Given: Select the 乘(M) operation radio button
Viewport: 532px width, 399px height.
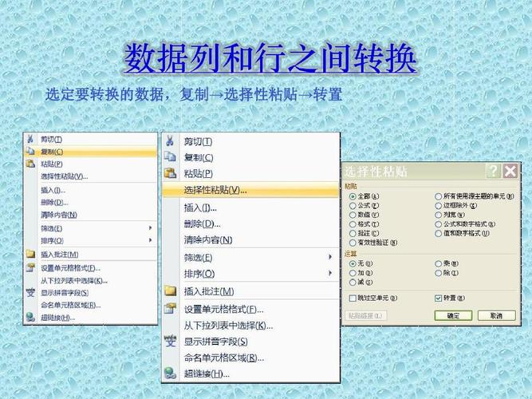Looking at the screenshot, I should tap(438, 263).
